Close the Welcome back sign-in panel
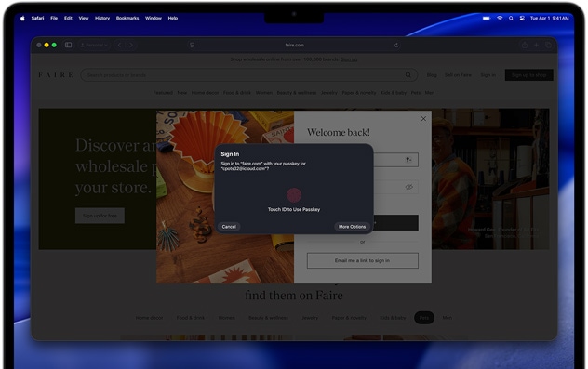This screenshot has height=369, width=588. coord(423,119)
